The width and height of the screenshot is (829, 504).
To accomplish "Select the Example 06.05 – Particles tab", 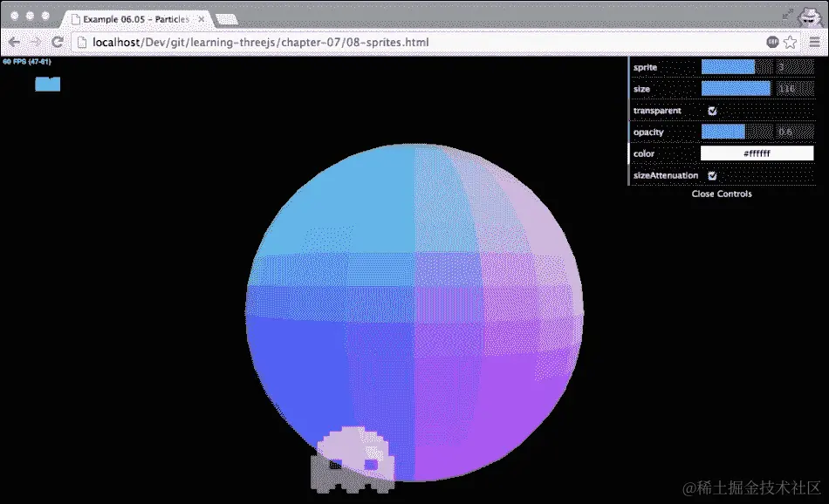I will point(137,19).
